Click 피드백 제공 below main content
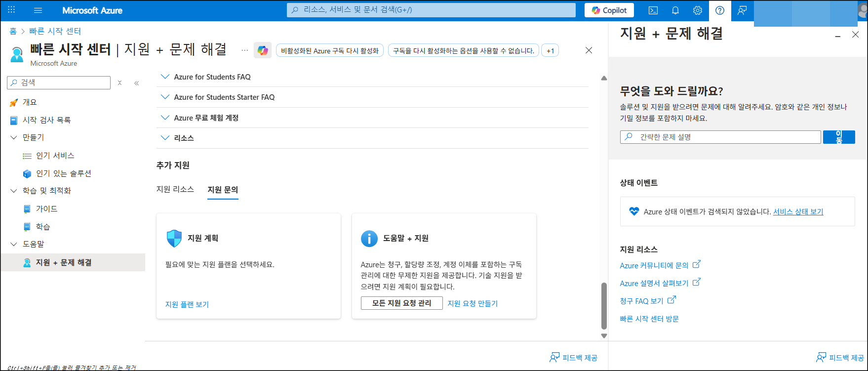The width and height of the screenshot is (868, 371). click(x=574, y=358)
